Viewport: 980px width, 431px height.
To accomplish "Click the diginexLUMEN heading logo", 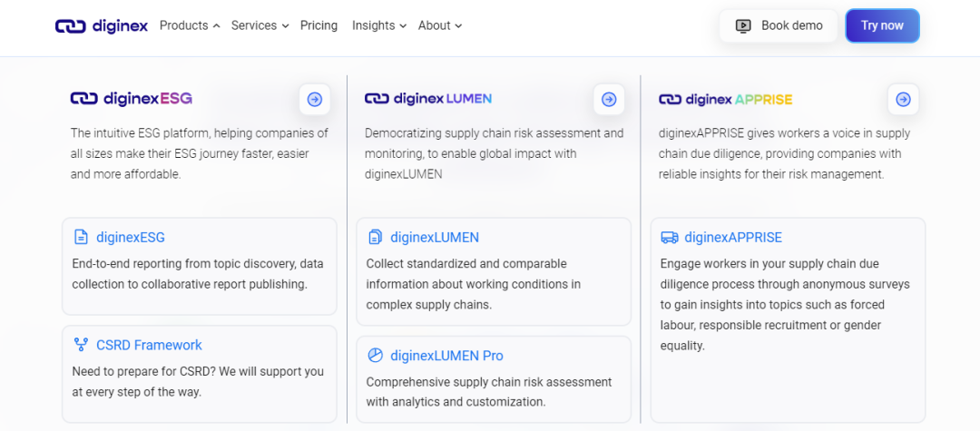I will [428, 99].
